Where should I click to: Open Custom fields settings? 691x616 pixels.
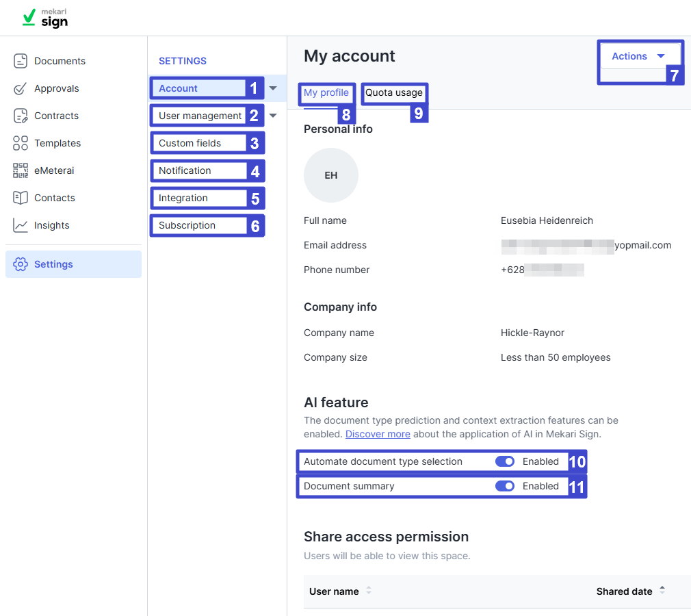(x=190, y=143)
